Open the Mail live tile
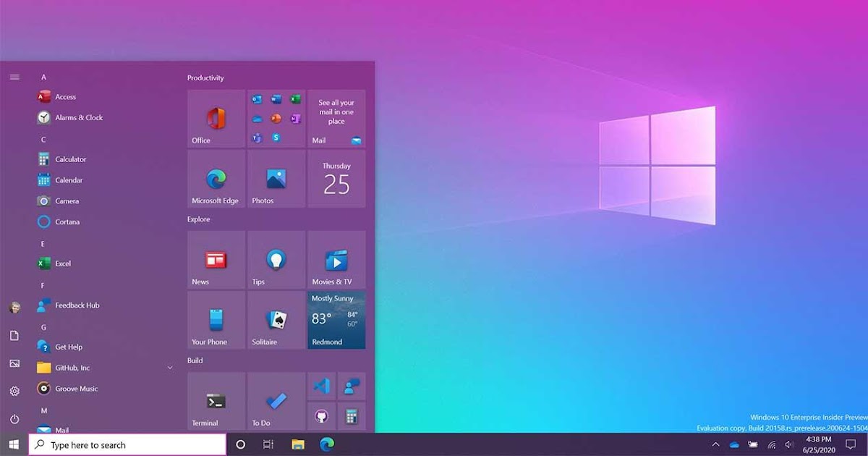 point(336,119)
